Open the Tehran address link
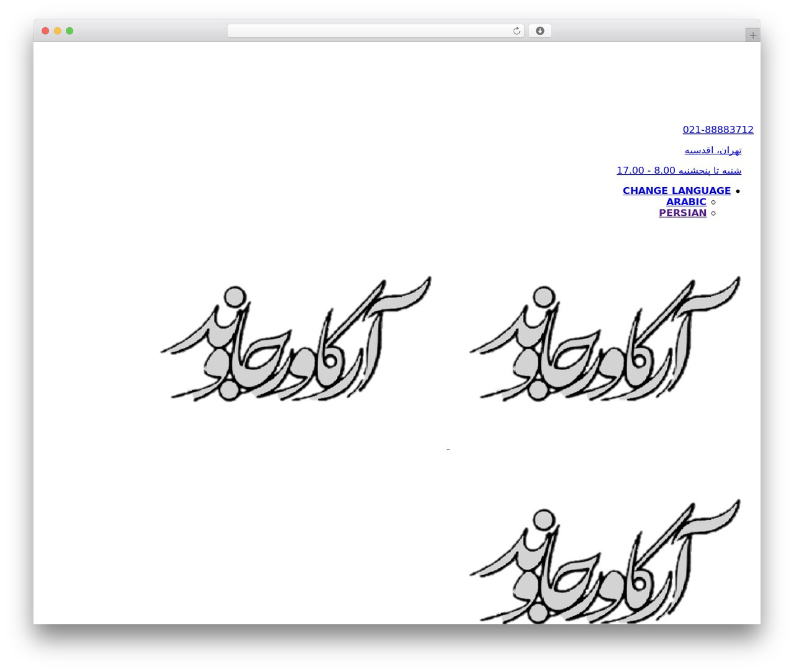Viewport: 794px width, 672px height. (x=713, y=150)
